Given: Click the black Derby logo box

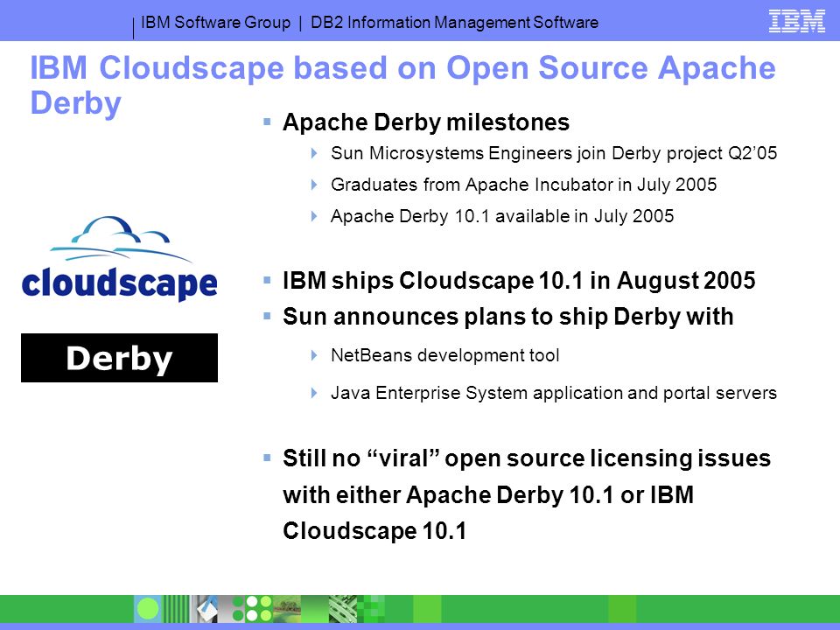Looking at the screenshot, I should [120, 358].
